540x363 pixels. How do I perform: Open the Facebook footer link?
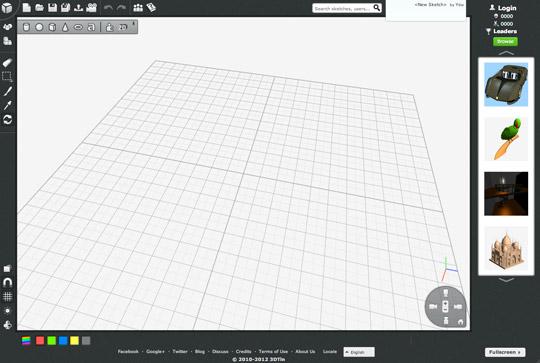[x=128, y=352]
